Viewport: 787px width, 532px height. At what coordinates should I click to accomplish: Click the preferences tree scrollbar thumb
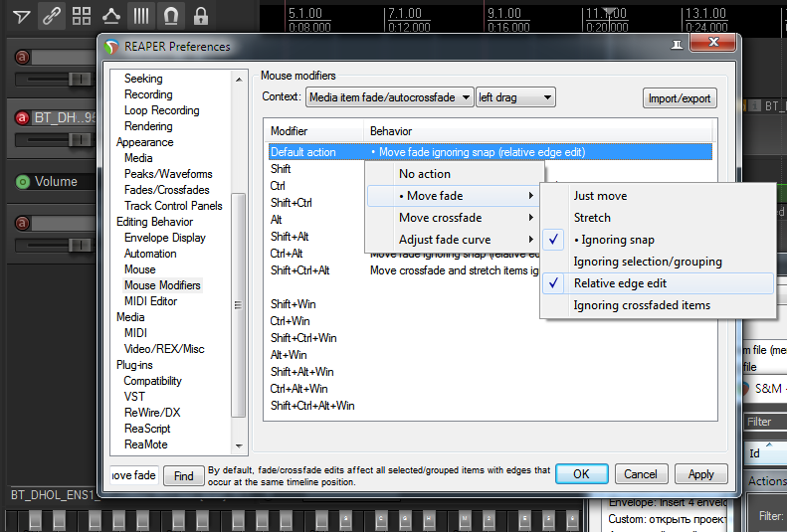click(239, 304)
